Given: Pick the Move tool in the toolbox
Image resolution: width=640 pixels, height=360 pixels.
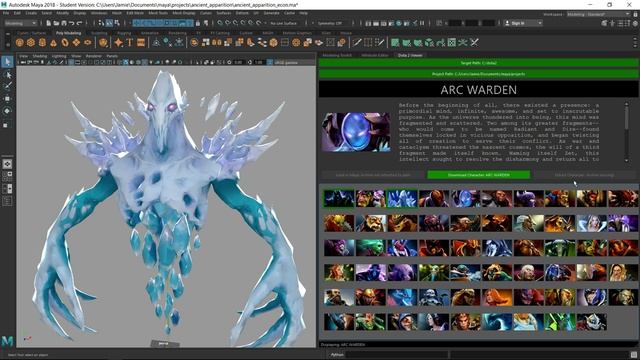Looking at the screenshot, I should tap(7, 98).
